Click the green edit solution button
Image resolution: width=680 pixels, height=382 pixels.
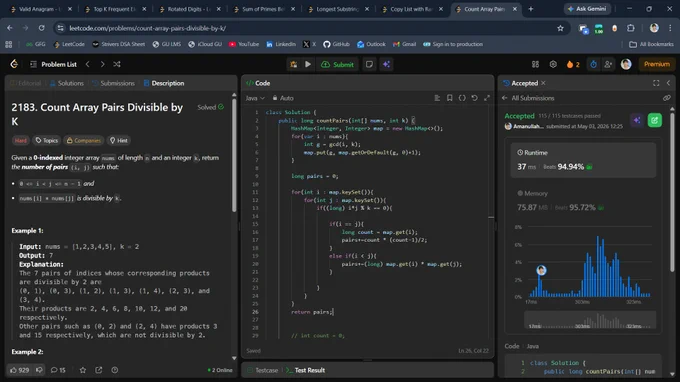click(655, 120)
